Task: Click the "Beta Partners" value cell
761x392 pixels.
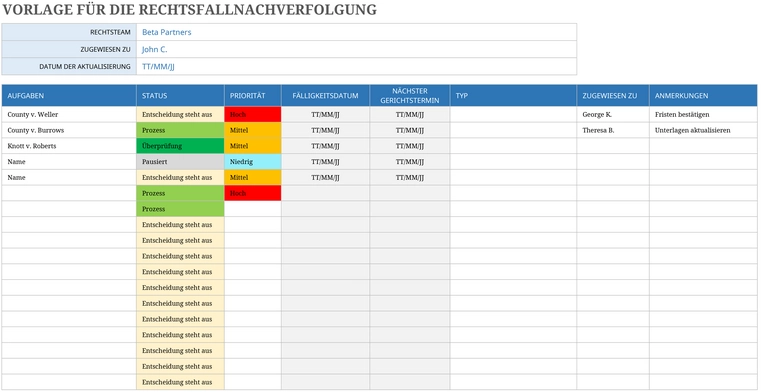Action: click(x=356, y=32)
